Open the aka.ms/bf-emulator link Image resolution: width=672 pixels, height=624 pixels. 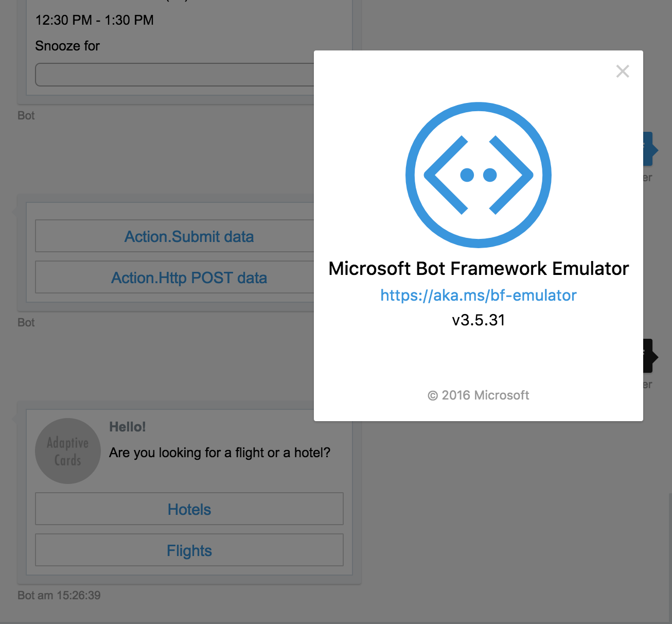478,295
